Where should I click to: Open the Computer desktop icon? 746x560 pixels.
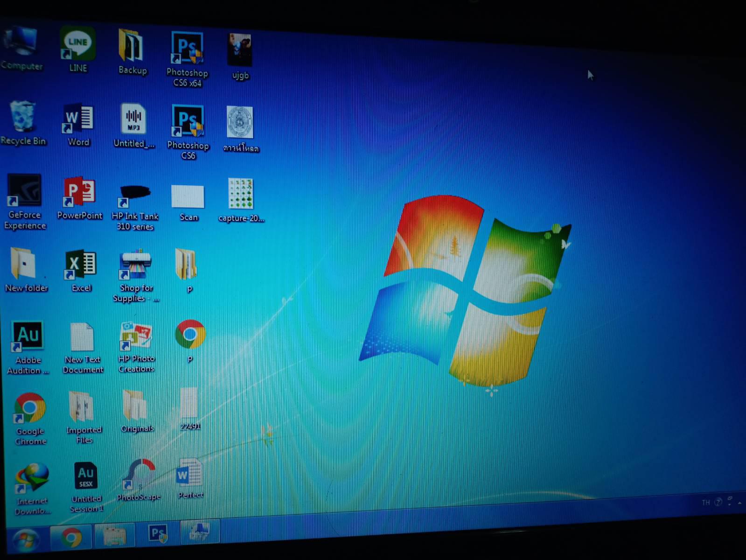pyautogui.click(x=21, y=49)
